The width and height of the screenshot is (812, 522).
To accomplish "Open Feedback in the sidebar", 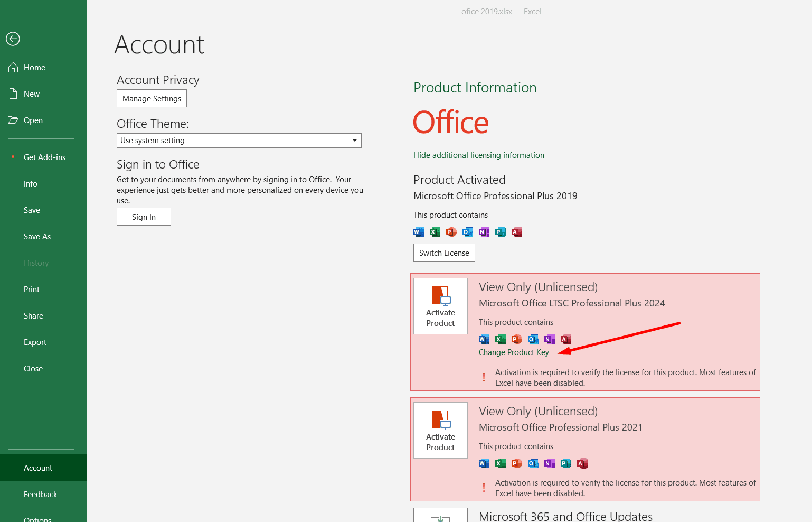I will coord(40,495).
